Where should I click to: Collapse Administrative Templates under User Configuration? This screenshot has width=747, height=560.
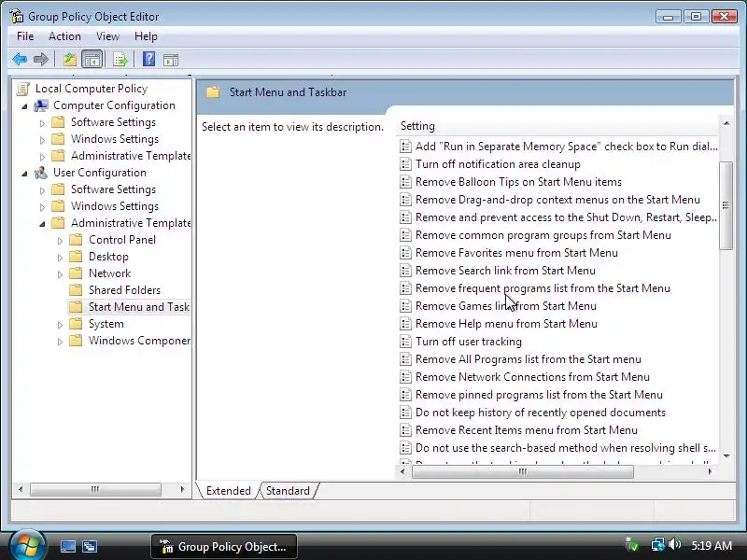pos(42,224)
